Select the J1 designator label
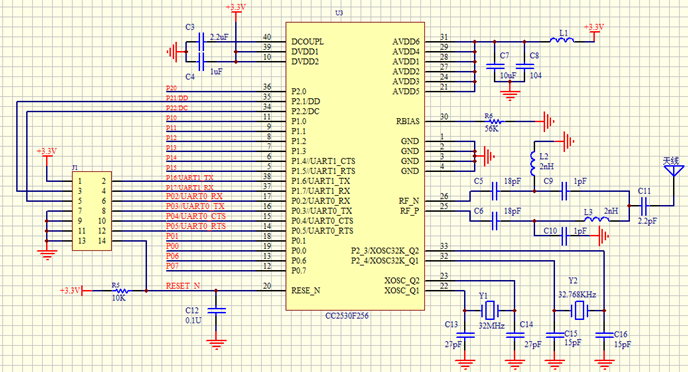Image resolution: width=688 pixels, height=372 pixels. pyautogui.click(x=75, y=168)
